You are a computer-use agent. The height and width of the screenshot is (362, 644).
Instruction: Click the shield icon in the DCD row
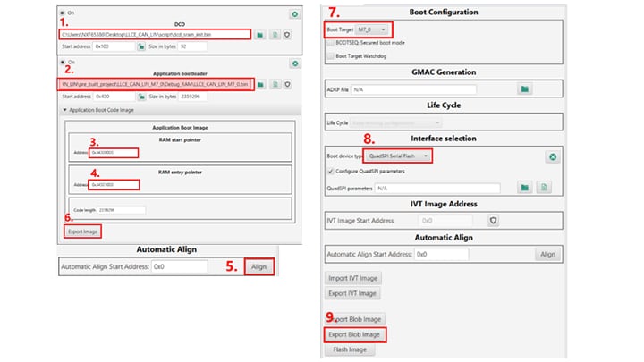[287, 34]
